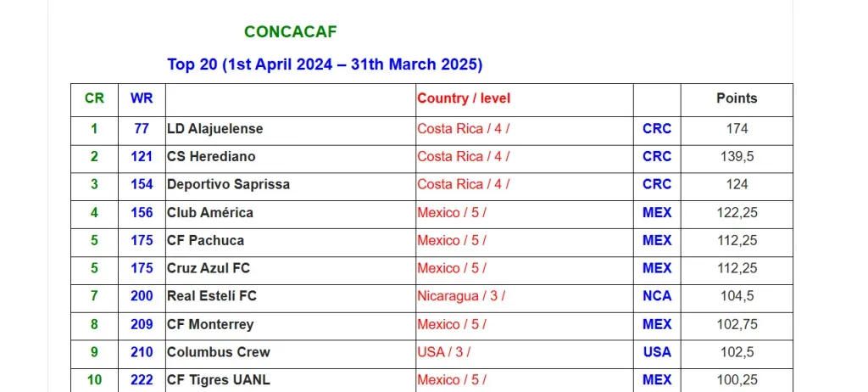Click the NCA country code
Image resolution: width=868 pixels, height=392 pixels.
pyautogui.click(x=657, y=296)
